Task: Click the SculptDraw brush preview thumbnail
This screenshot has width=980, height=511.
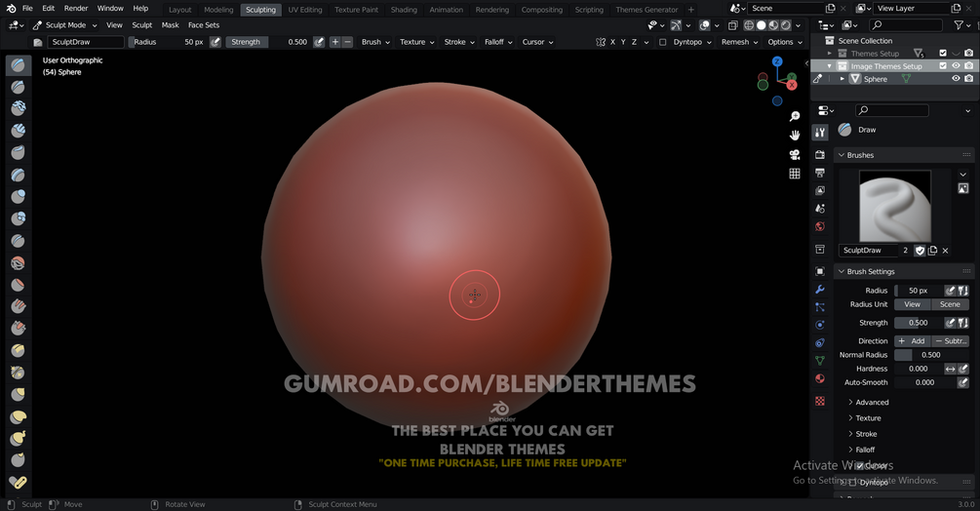Action: 895,206
